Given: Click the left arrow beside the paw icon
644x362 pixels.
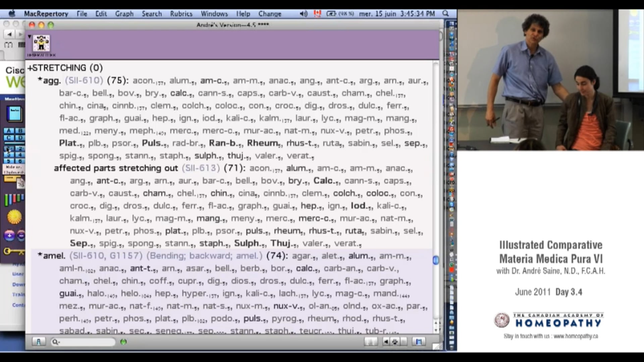Looking at the screenshot, I should click(386, 342).
